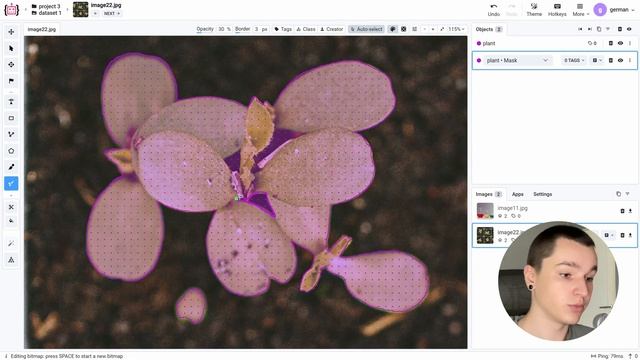Open the Creator button in toolbar
This screenshot has height=360, width=640.
pos(331,29)
